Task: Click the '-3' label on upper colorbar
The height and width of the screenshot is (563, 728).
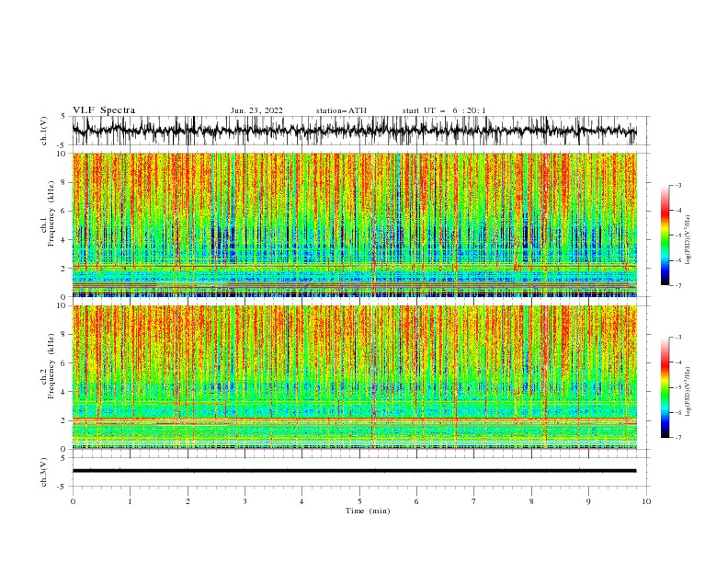Action: pyautogui.click(x=677, y=185)
